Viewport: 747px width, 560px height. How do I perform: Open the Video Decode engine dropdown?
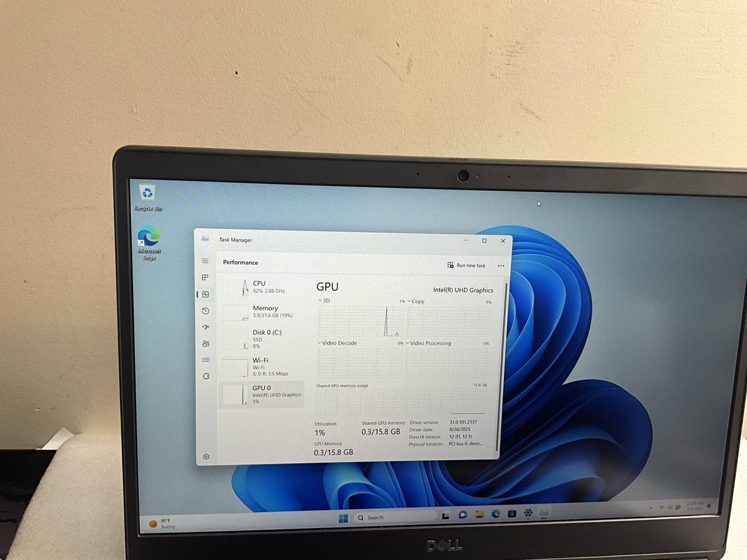coord(337,343)
